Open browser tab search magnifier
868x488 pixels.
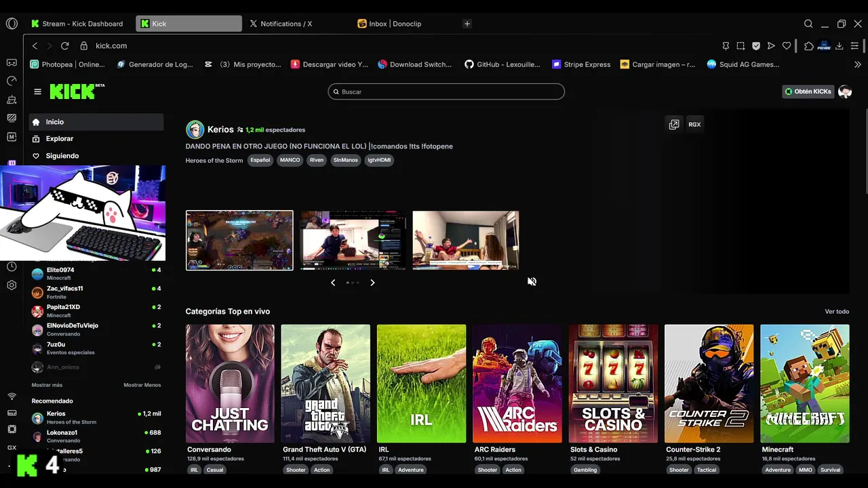808,24
